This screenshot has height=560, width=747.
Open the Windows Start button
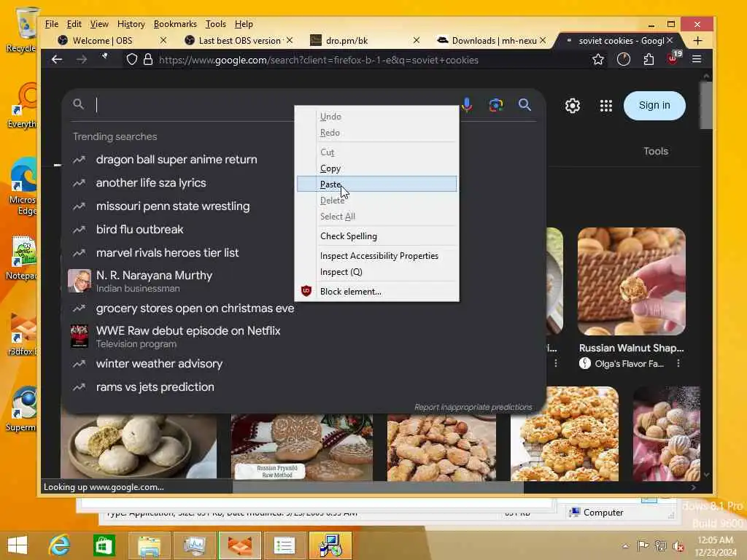pyautogui.click(x=18, y=545)
